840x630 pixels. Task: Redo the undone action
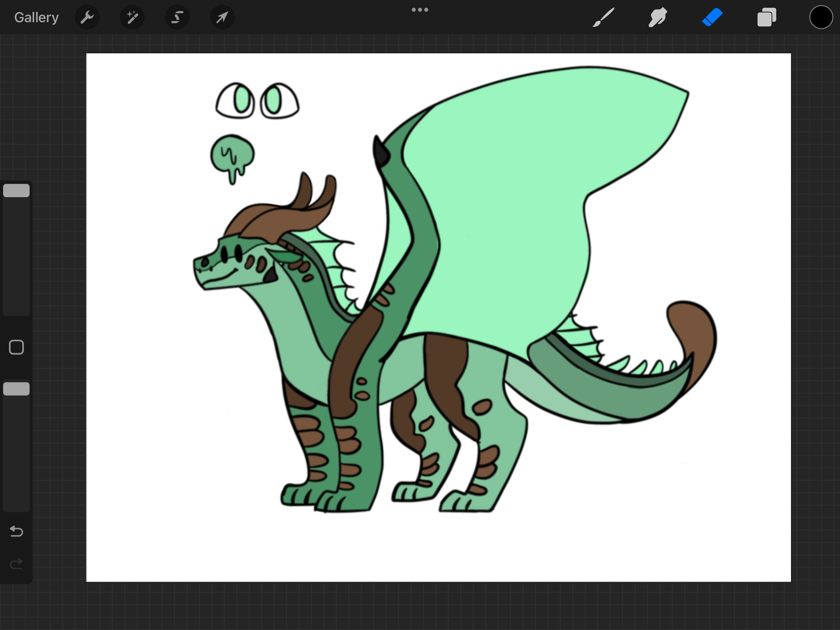tap(16, 564)
